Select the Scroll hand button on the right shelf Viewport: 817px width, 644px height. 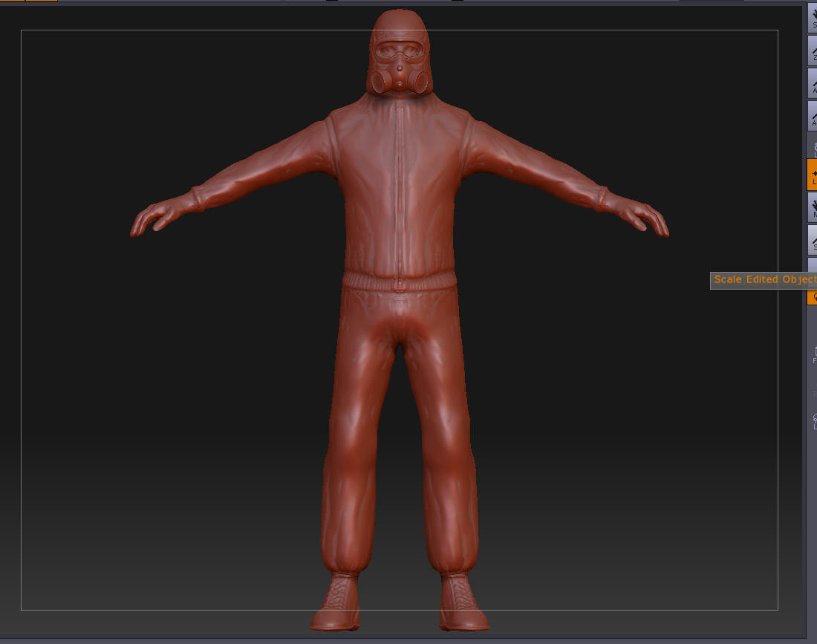coord(813,19)
